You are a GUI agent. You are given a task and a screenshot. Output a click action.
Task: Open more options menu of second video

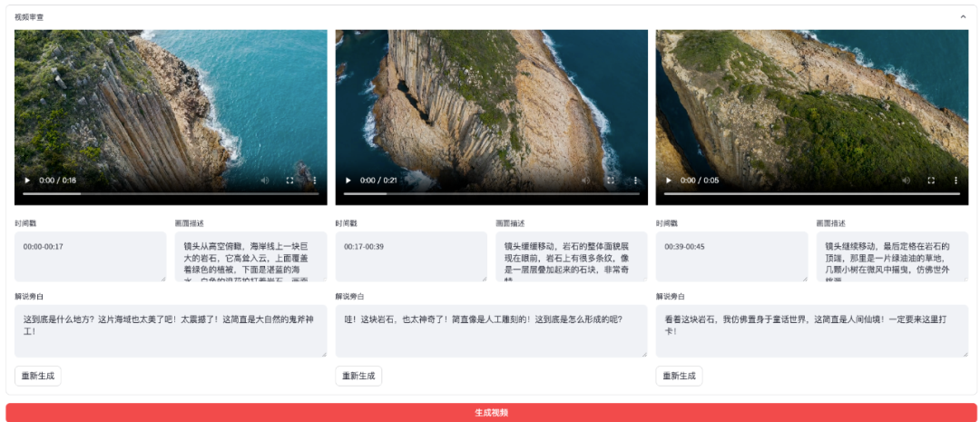635,180
